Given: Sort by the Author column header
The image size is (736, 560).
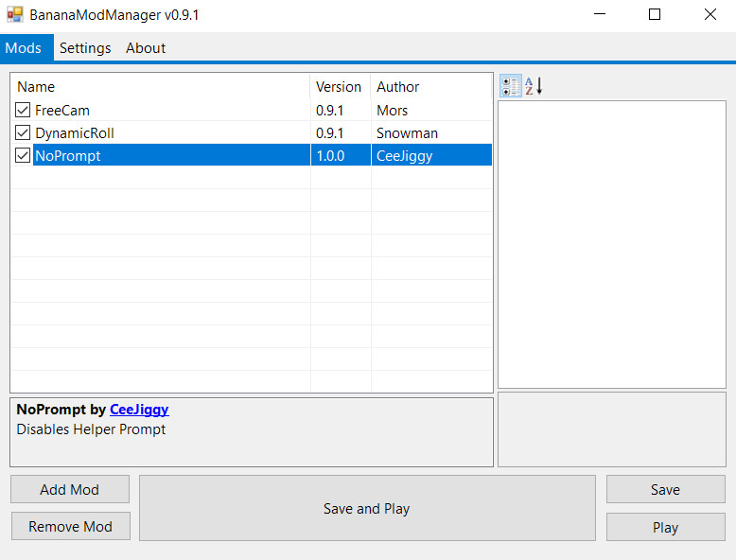Looking at the screenshot, I should pyautogui.click(x=431, y=86).
